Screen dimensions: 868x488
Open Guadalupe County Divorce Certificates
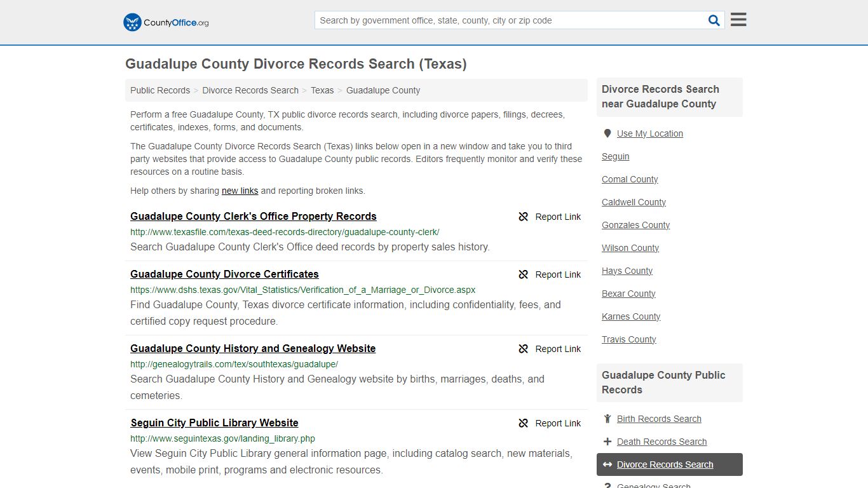tap(224, 274)
